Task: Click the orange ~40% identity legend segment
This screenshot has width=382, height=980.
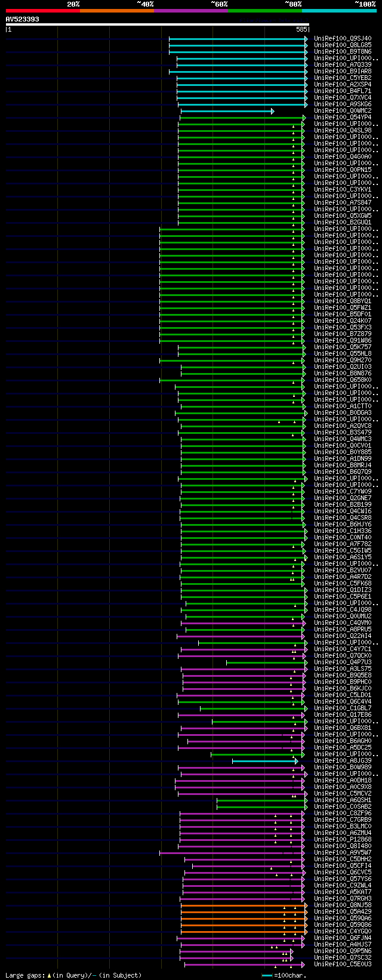Action: point(117,11)
